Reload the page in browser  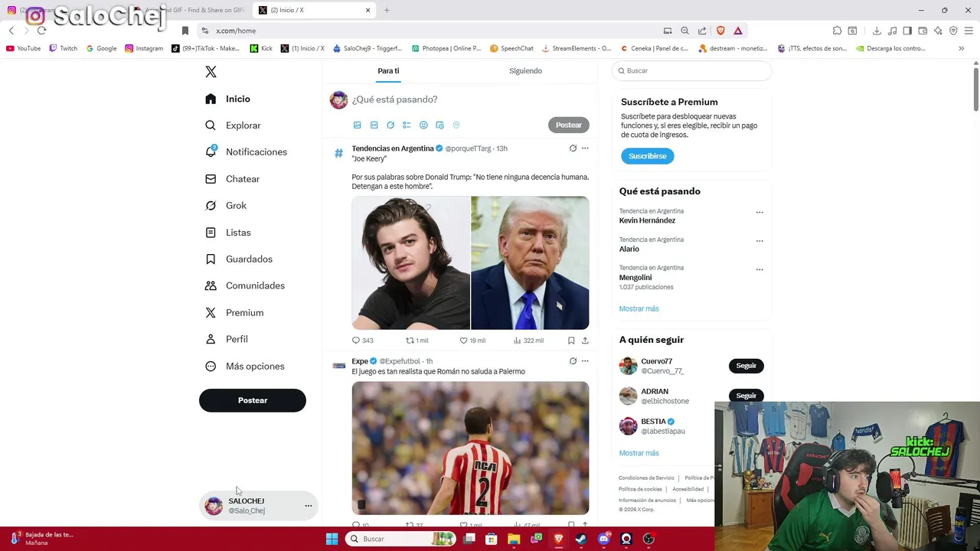(41, 31)
